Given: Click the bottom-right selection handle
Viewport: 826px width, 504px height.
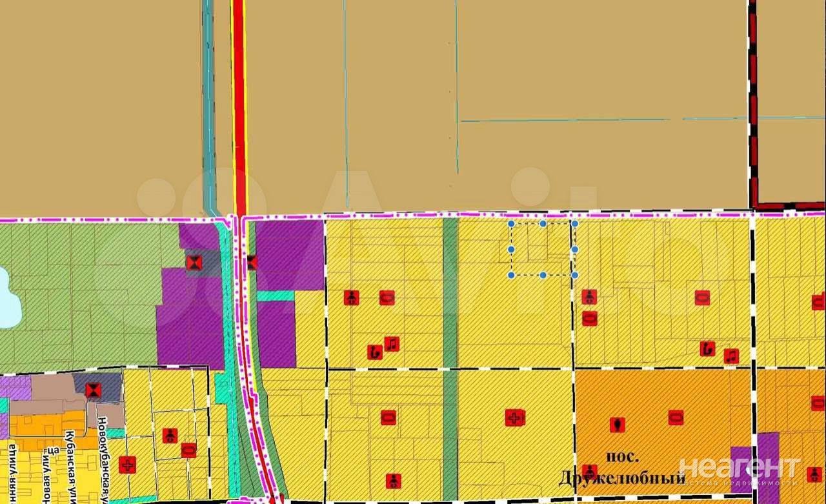Looking at the screenshot, I should point(574,275).
